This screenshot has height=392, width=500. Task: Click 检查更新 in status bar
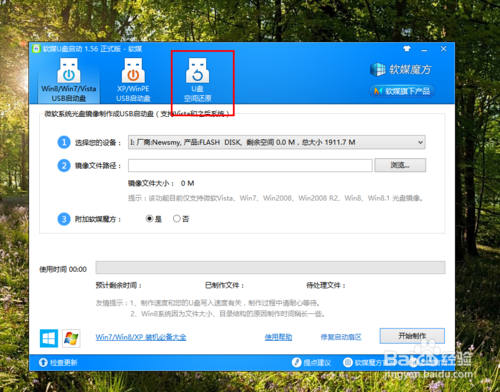click(58, 362)
